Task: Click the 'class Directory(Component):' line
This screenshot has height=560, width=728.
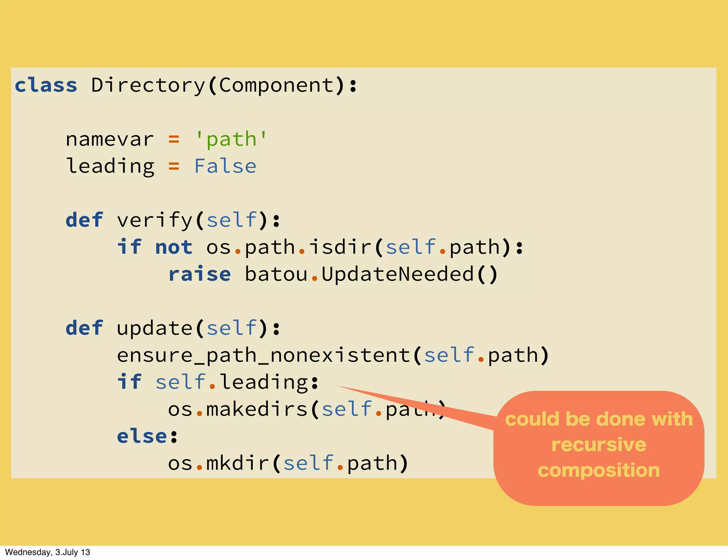Action: pyautogui.click(x=186, y=86)
